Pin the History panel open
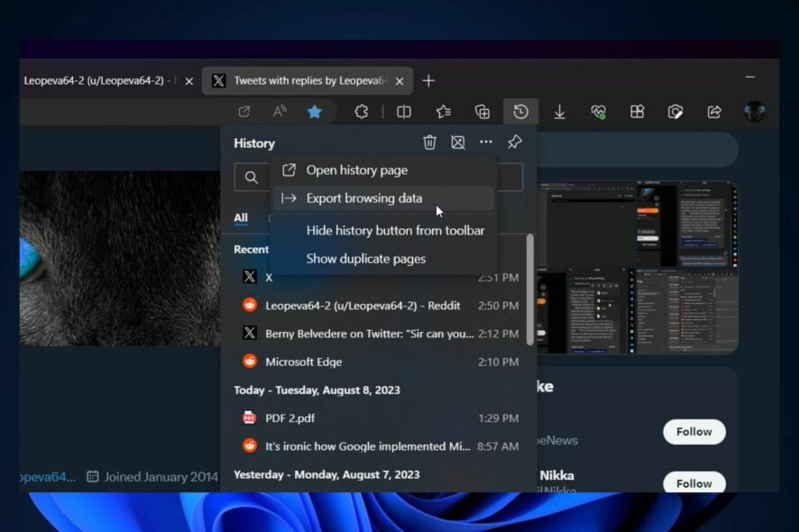This screenshot has height=532, width=799. coord(514,142)
